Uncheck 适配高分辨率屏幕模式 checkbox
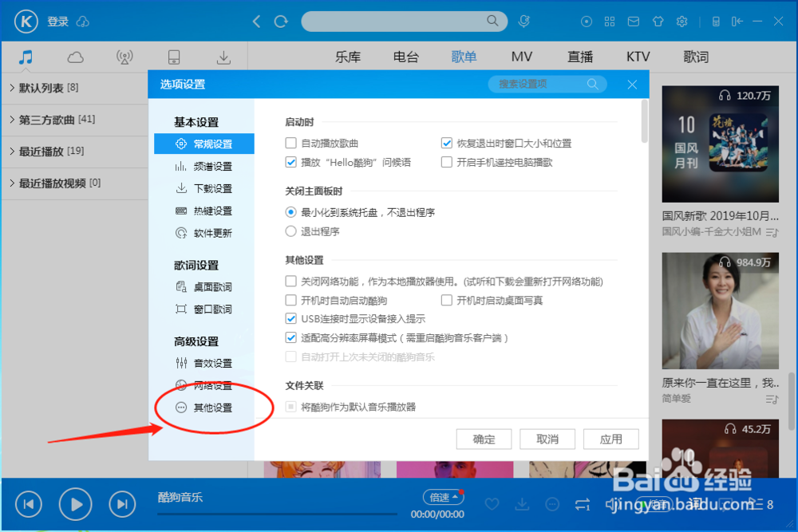Image resolution: width=798 pixels, height=532 pixels. (x=290, y=337)
